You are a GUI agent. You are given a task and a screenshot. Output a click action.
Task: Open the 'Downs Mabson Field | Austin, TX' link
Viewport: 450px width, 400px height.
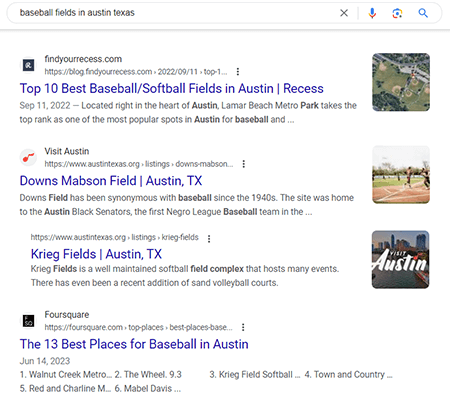111,181
